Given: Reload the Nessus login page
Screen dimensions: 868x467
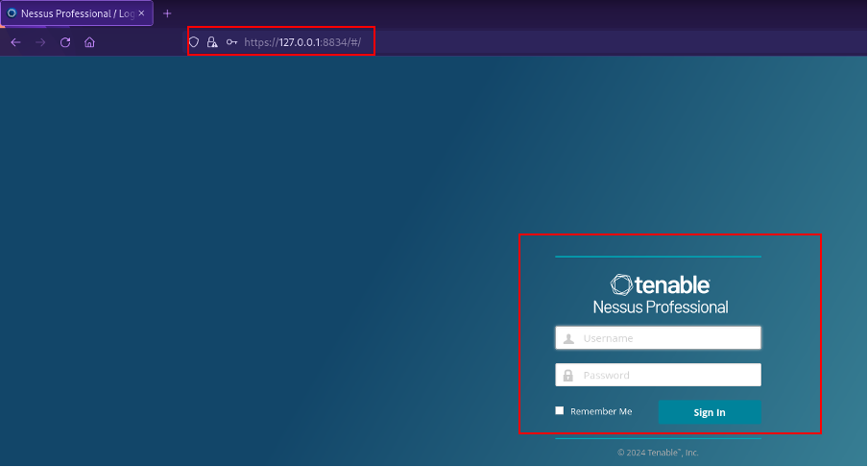Looking at the screenshot, I should pyautogui.click(x=65, y=42).
